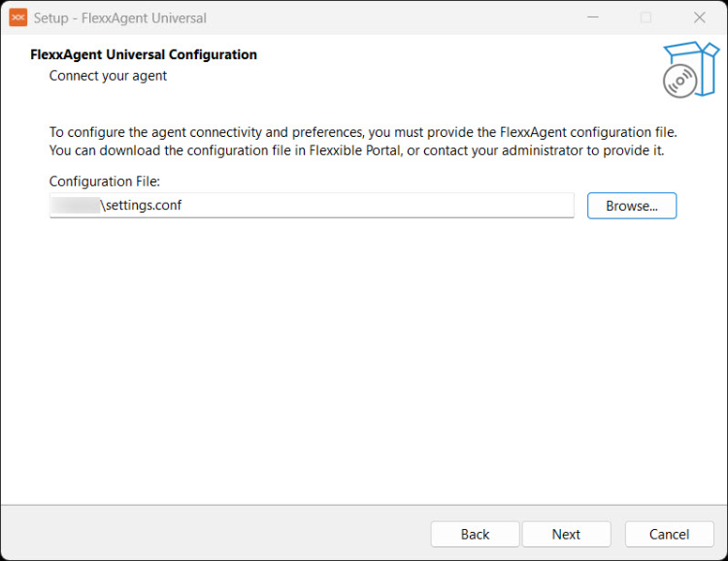Cancel the FlexxAgent installation
Image resolution: width=728 pixels, height=561 pixels.
(669, 534)
